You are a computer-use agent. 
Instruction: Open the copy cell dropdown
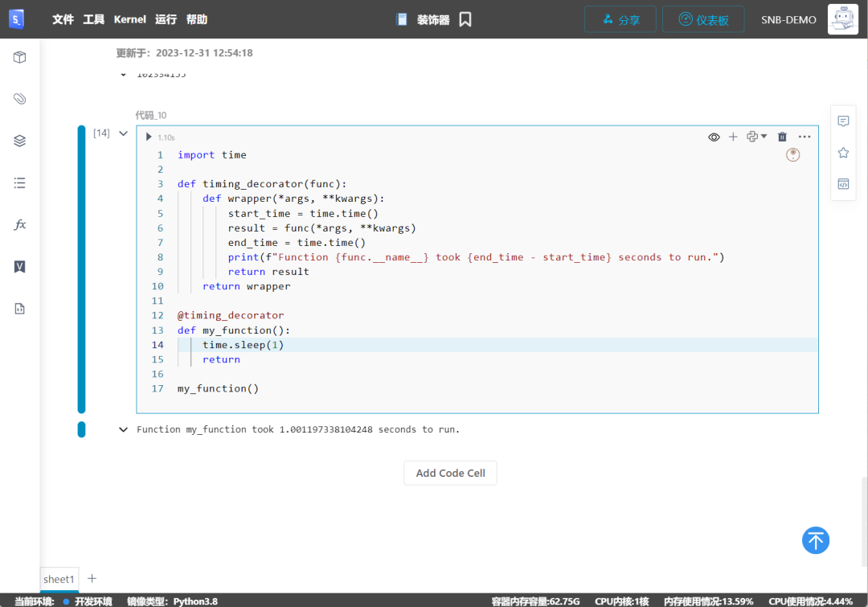[757, 137]
